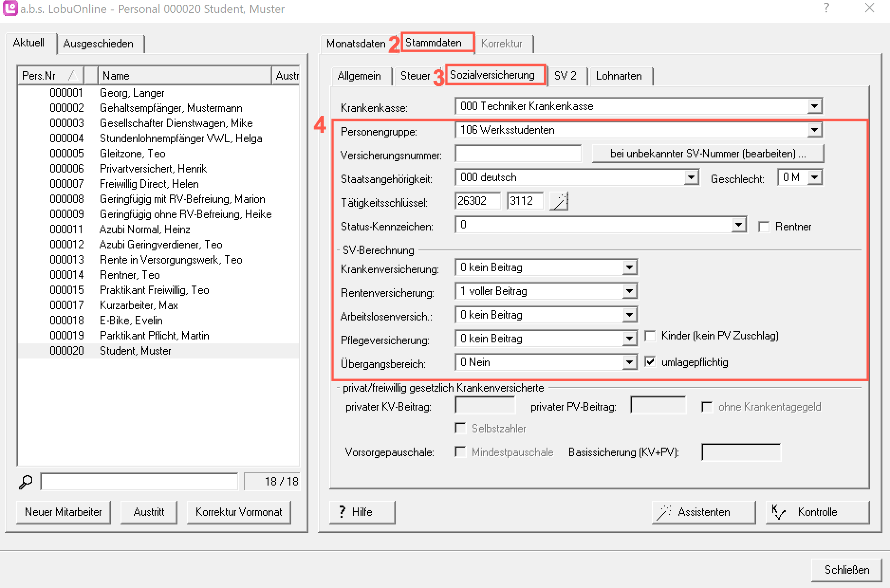Image resolution: width=890 pixels, height=588 pixels.
Task: Open the Personengruppe dropdown
Action: click(815, 130)
